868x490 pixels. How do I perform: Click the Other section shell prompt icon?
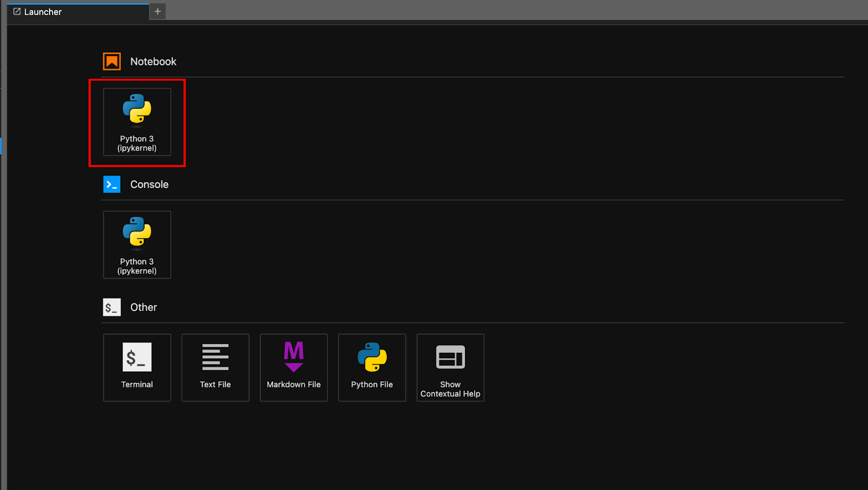point(111,307)
